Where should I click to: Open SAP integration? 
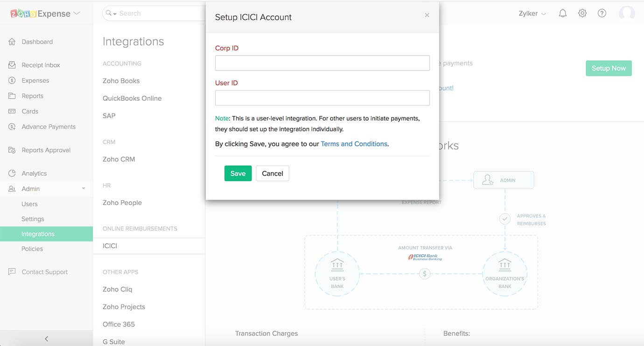[x=109, y=116]
